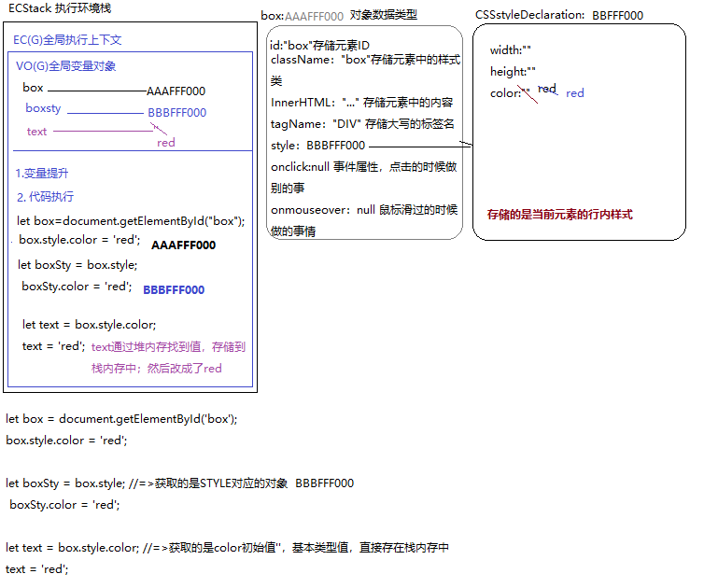Click the purple 'boxsty' variable name
The height and width of the screenshot is (588, 704).
pyautogui.click(x=43, y=108)
